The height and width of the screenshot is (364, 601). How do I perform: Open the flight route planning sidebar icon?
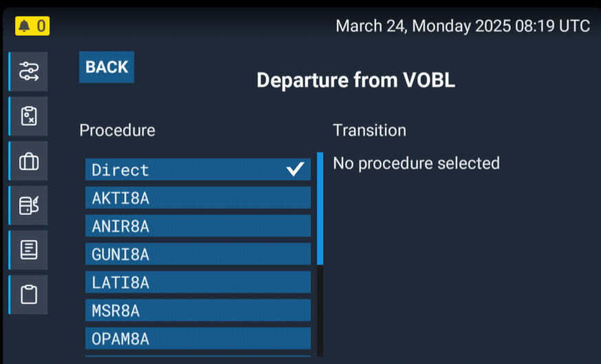[28, 71]
